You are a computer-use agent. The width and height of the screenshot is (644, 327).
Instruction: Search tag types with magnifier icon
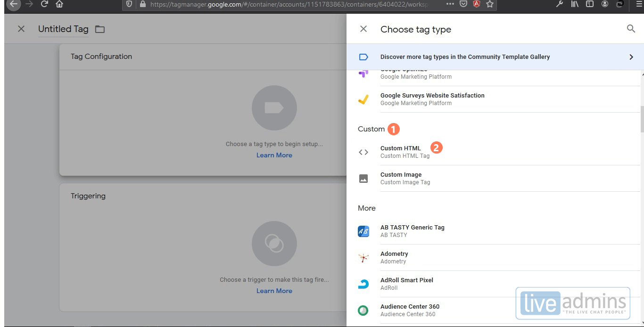631,29
